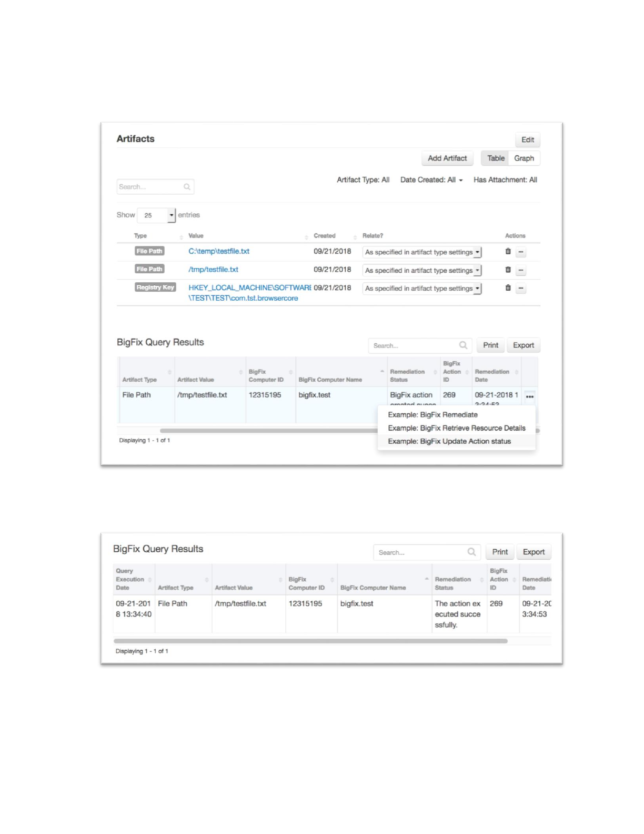Open the C:\temp\testfile.txt artifact link
Screen dimensions: 644x834
219,251
